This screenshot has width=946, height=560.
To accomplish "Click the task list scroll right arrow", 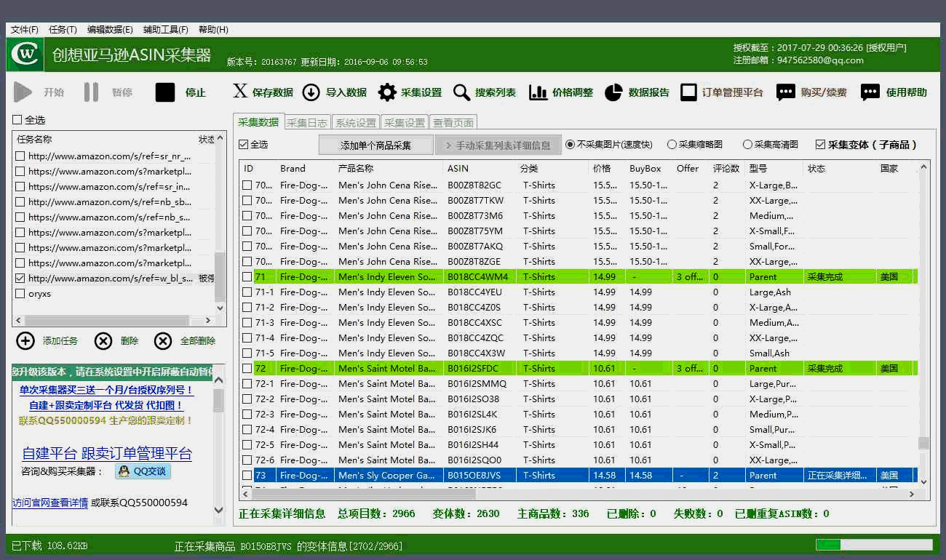I will click(208, 321).
